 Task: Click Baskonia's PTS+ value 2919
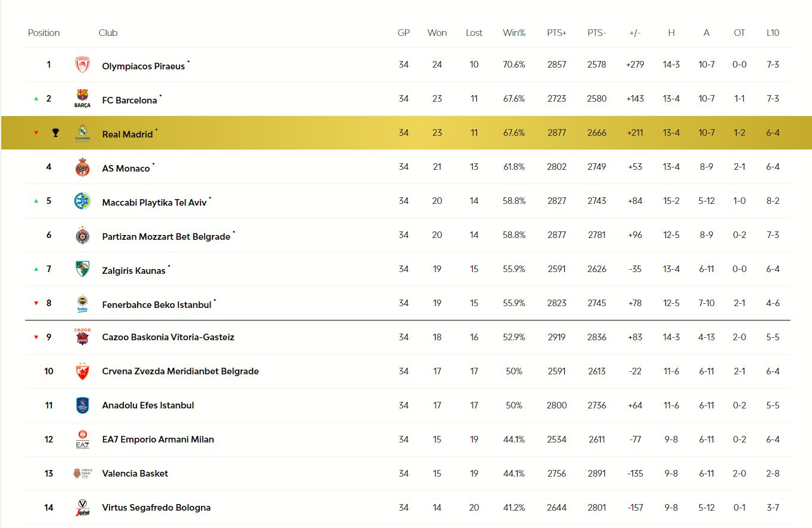[x=556, y=337]
